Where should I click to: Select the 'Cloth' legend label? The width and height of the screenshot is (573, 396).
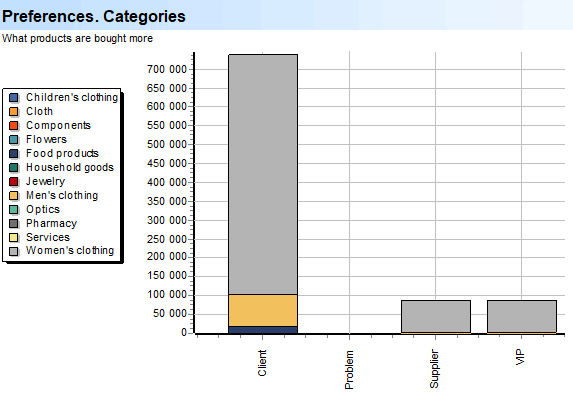click(39, 111)
